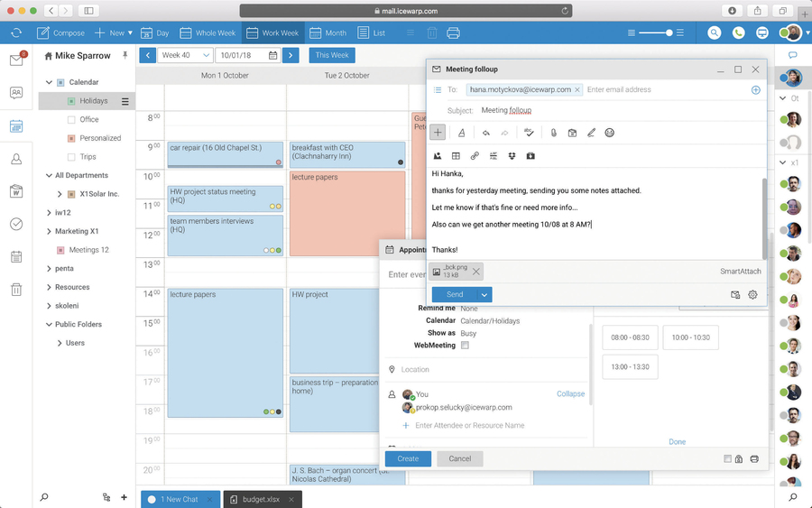Refresh using the sync icon
The image size is (812, 508).
click(x=16, y=32)
